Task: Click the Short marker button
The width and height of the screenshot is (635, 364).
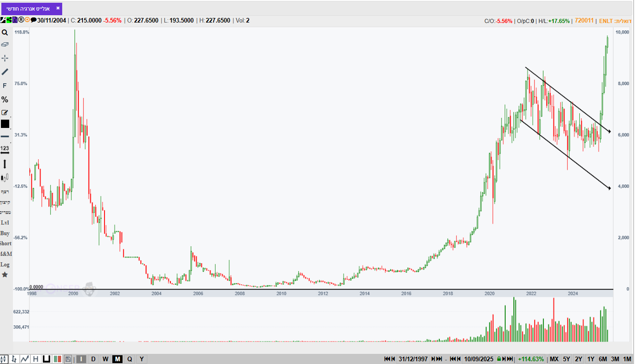Action: click(x=6, y=243)
